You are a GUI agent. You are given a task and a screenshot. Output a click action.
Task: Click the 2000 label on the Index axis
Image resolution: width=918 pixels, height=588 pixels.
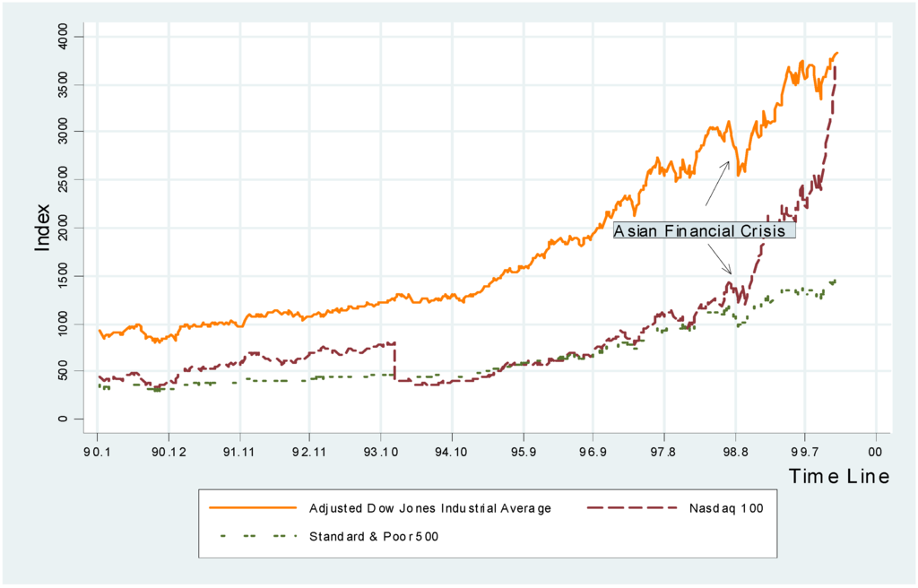(68, 228)
